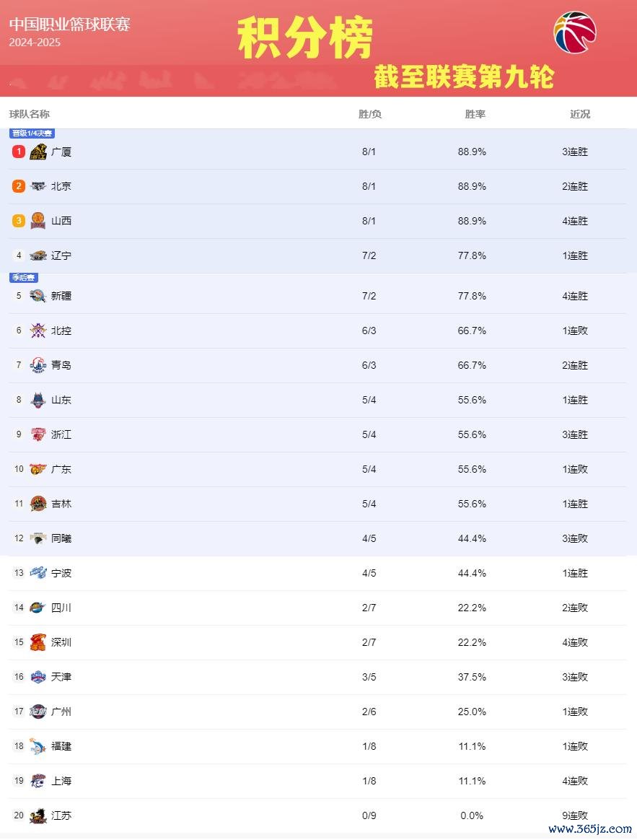
Task: Click the 江苏 team logo
Action: pos(38,815)
